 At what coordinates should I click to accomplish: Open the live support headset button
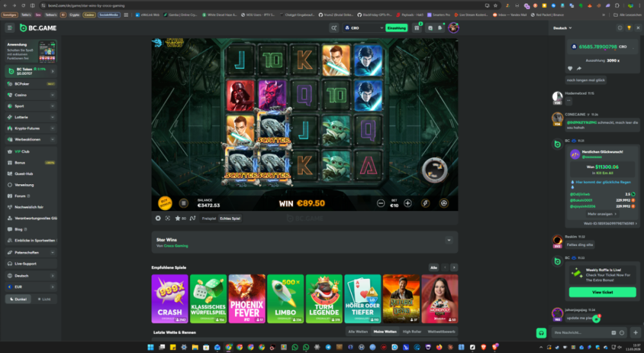tap(542, 333)
